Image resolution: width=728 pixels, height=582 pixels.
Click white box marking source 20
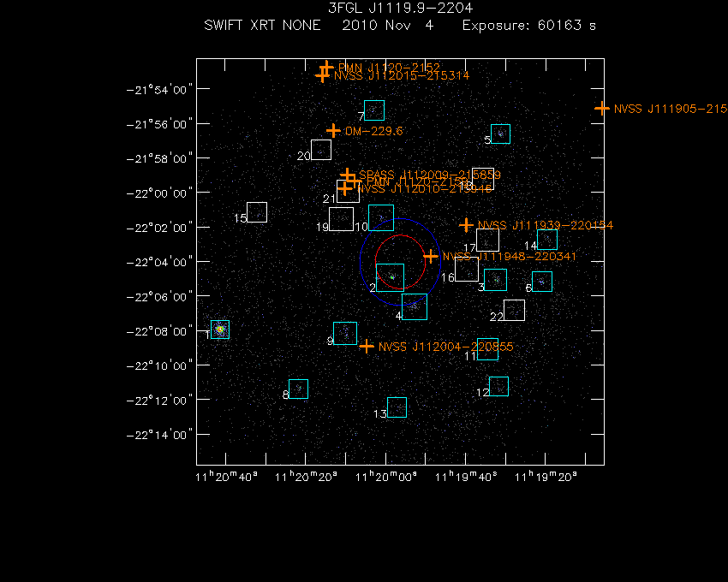tap(321, 150)
